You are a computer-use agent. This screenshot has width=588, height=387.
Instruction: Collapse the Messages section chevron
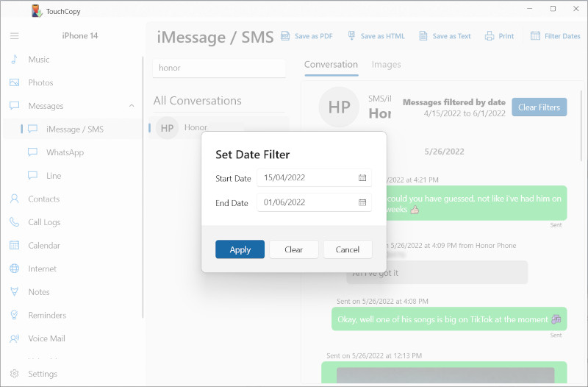(132, 106)
